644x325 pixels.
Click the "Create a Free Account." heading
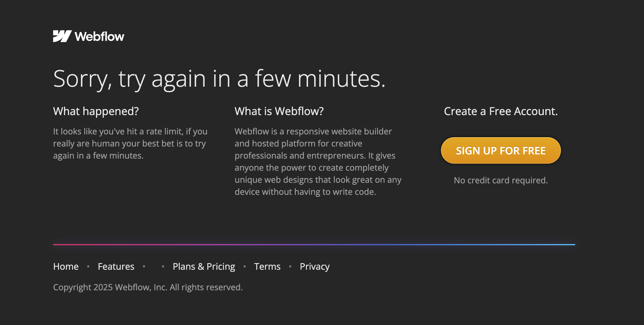[x=501, y=111]
